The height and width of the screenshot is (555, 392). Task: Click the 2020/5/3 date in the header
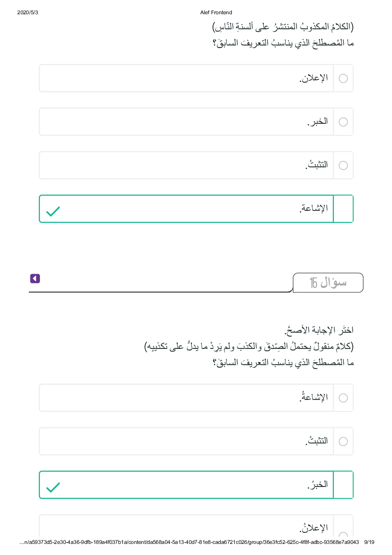(x=28, y=12)
